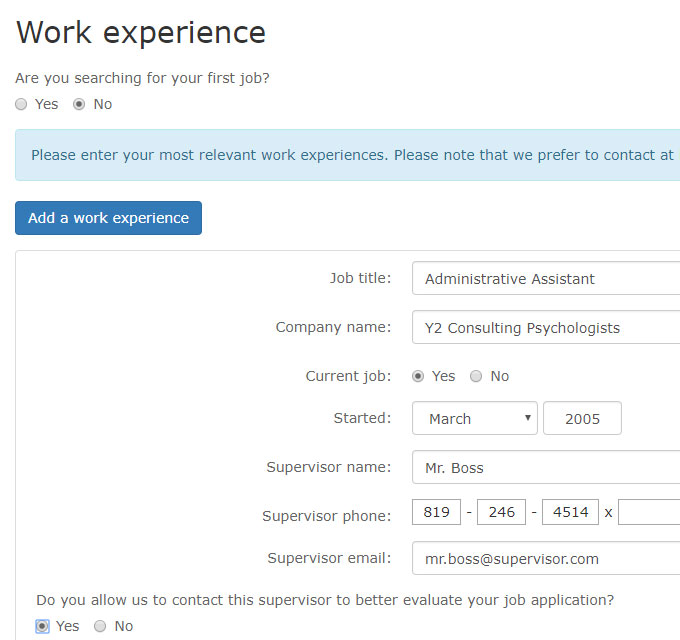Screen dimensions: 680x640
Task: Click the Job title field with Administrative Assistant
Action: pyautogui.click(x=546, y=279)
